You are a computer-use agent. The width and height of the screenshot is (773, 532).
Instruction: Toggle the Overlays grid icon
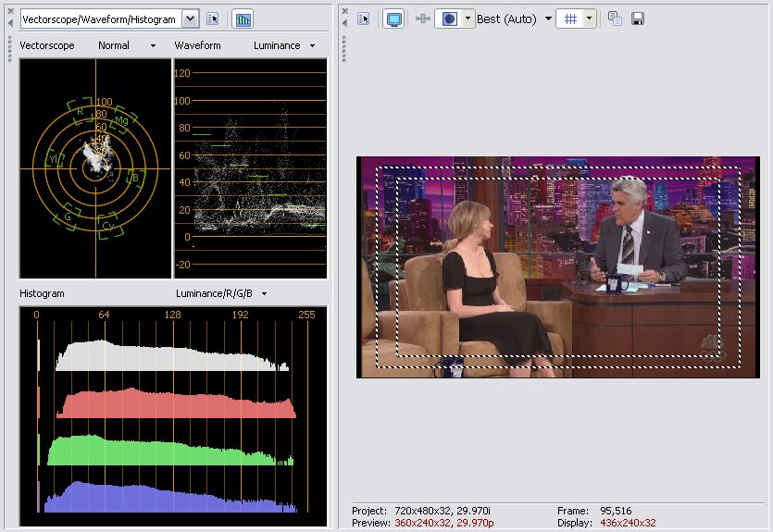(570, 19)
